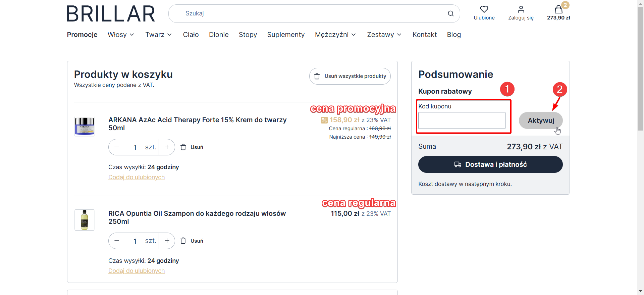Open the Kontakt page
644x295 pixels.
click(425, 35)
